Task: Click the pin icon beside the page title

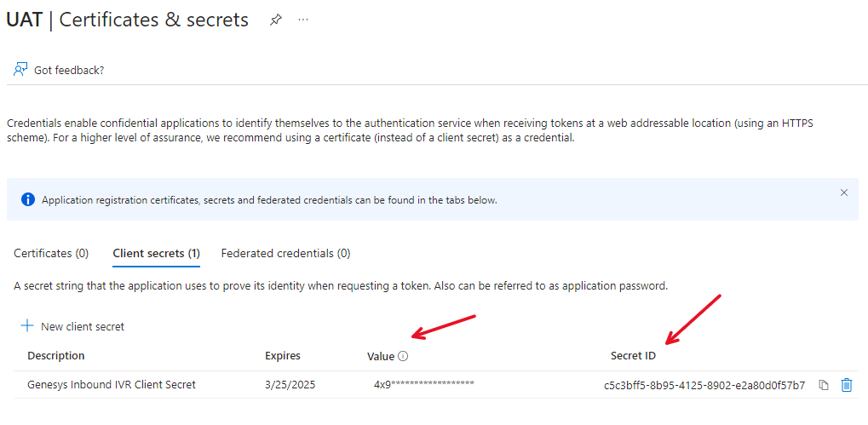Action: [x=275, y=20]
